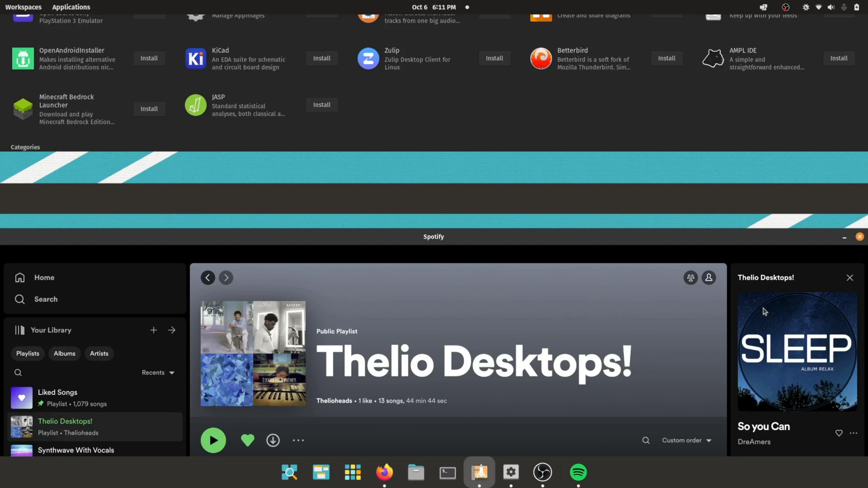Viewport: 868px width, 488px height.
Task: Open Pop Shop from the dock
Action: pos(479,472)
